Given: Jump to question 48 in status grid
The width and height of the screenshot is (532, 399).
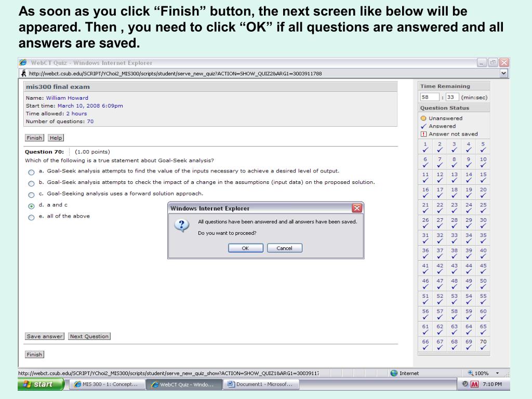Looking at the screenshot, I should [x=454, y=281].
